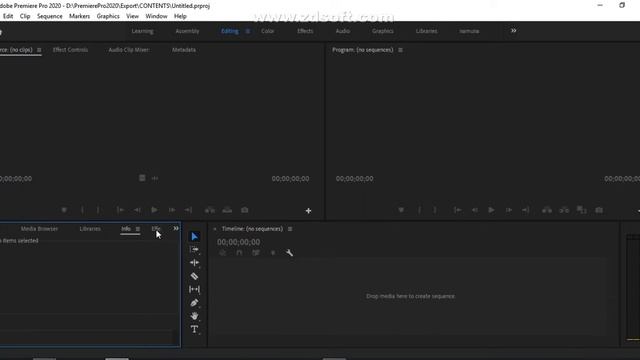The height and width of the screenshot is (360, 640).
Task: Click Lift button in Program monitor
Action: coord(547,210)
